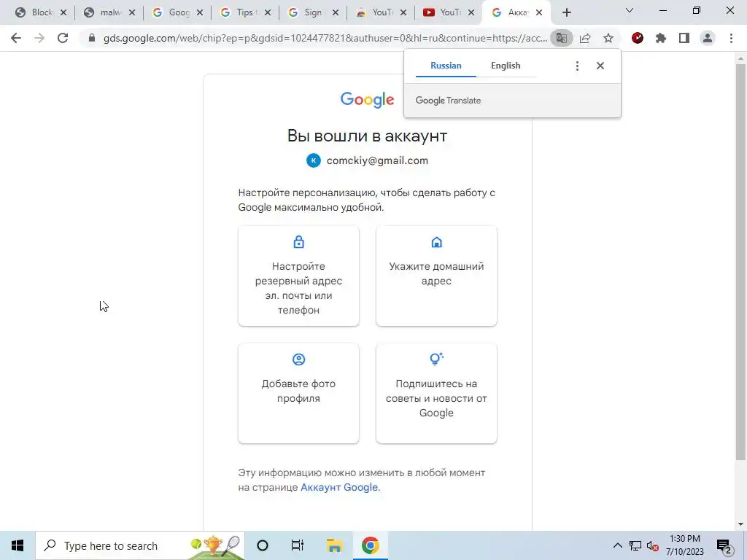Open the muted volume icon in tray

[x=653, y=546]
